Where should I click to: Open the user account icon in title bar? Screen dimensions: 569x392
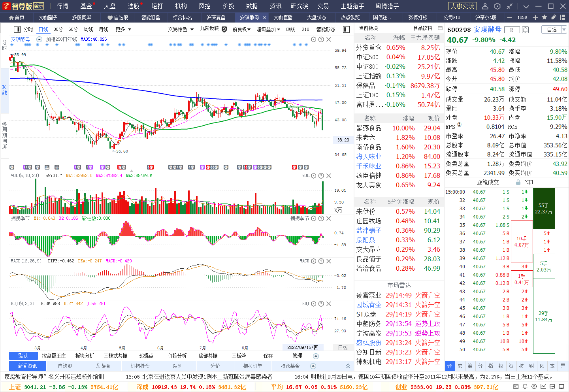(x=485, y=6)
